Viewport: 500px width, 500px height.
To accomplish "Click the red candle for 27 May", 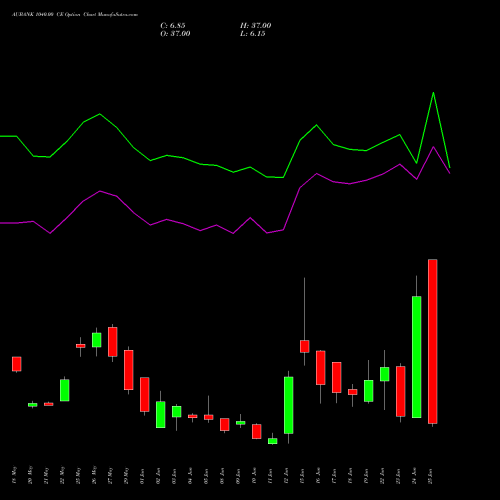I will point(113,342).
